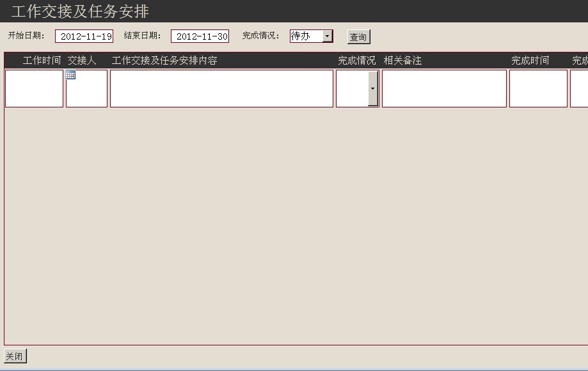
Task: Click the 工作时间 column header
Action: coord(42,60)
